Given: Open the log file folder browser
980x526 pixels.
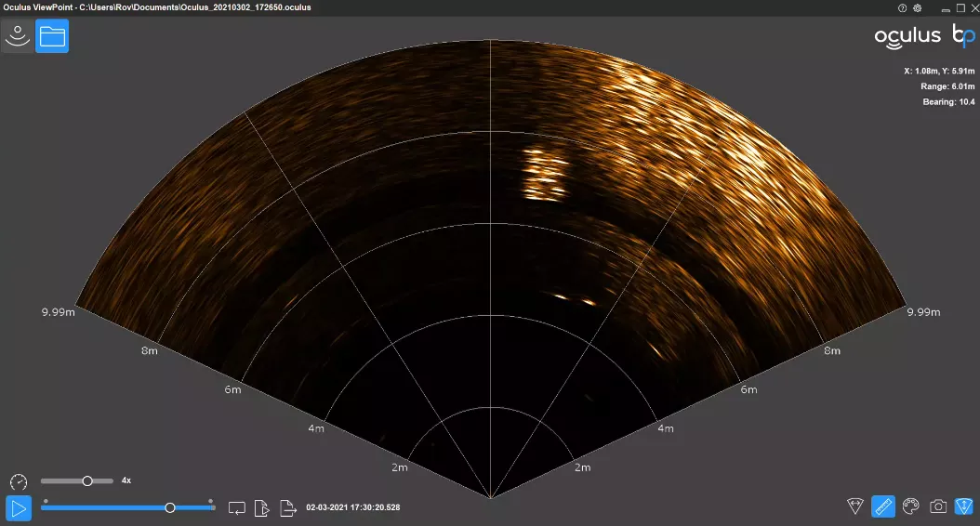Looking at the screenshot, I should pyautogui.click(x=52, y=36).
